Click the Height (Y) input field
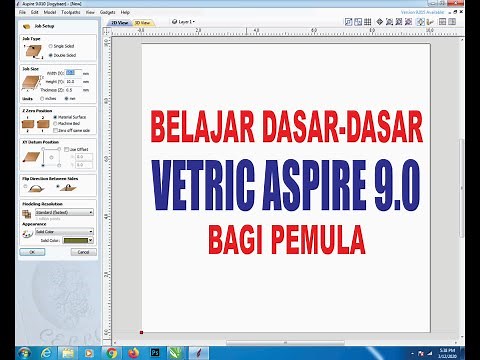 pos(73,81)
